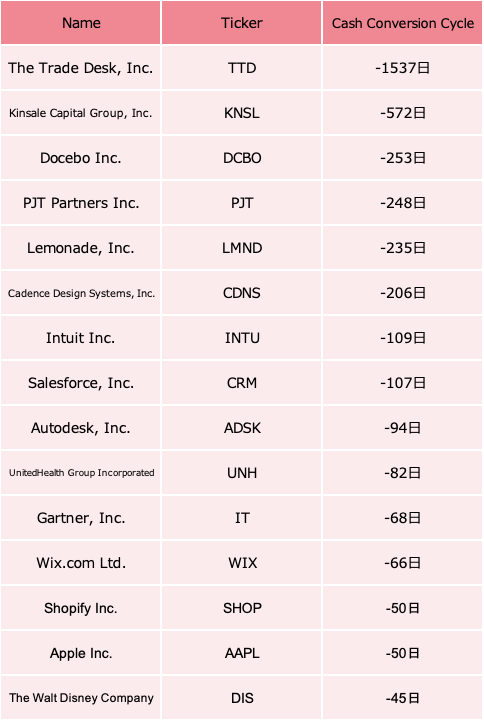Select PJT Partners Inc. name cell

[80, 203]
